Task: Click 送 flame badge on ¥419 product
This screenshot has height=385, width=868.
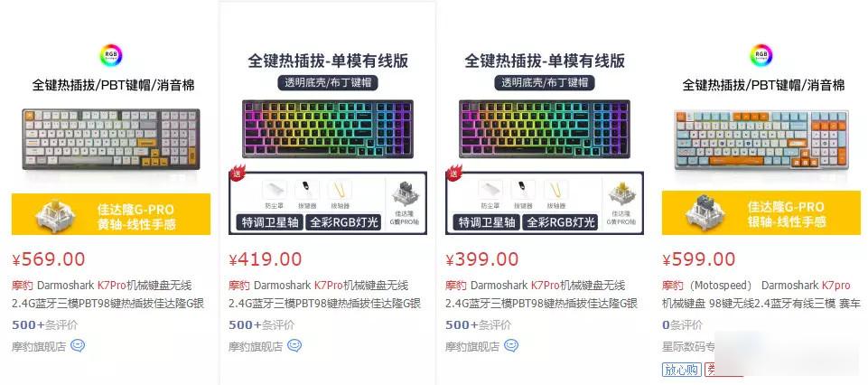Action: tap(237, 172)
